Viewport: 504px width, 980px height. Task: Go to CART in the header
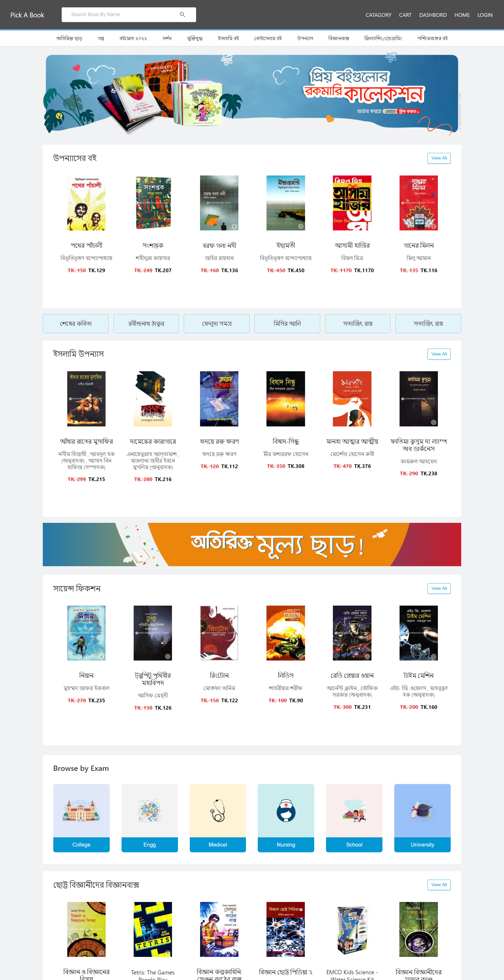pyautogui.click(x=405, y=15)
